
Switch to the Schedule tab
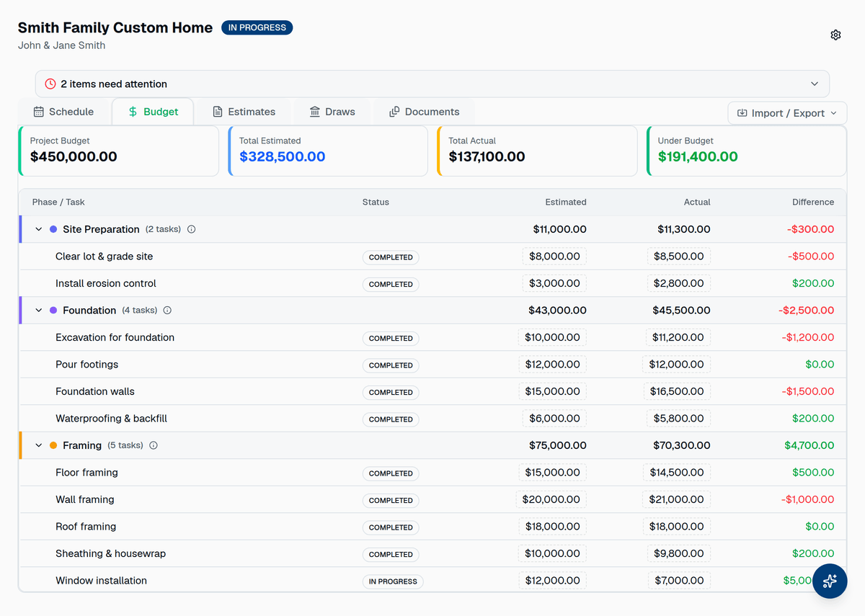(63, 112)
